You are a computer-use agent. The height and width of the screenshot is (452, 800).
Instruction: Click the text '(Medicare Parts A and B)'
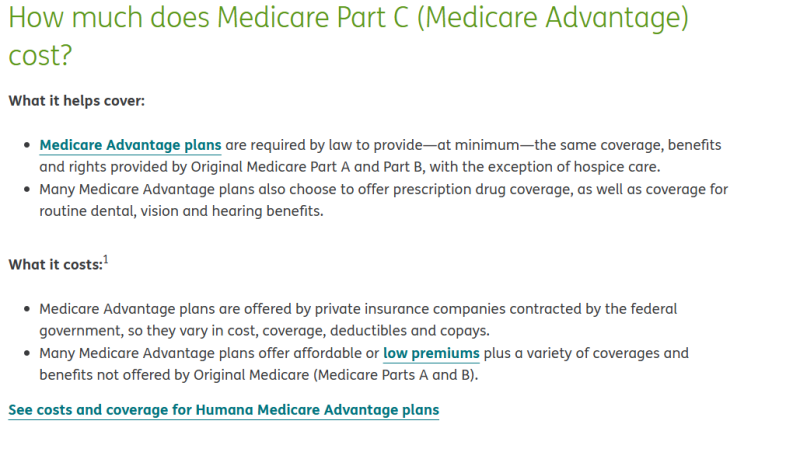[399, 375]
